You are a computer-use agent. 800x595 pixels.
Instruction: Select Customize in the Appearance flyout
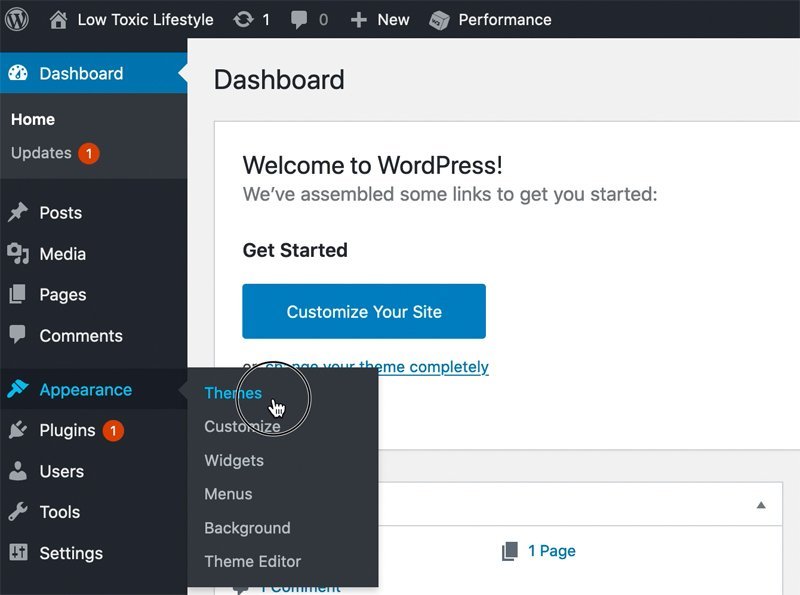point(242,427)
